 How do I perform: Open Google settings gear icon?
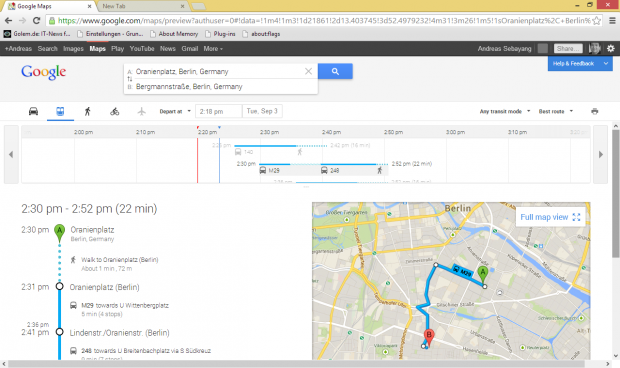(611, 48)
